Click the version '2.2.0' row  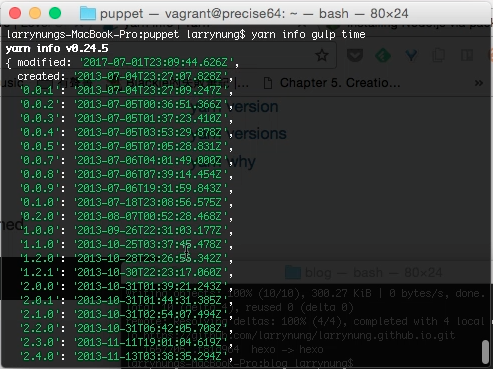click(126, 328)
